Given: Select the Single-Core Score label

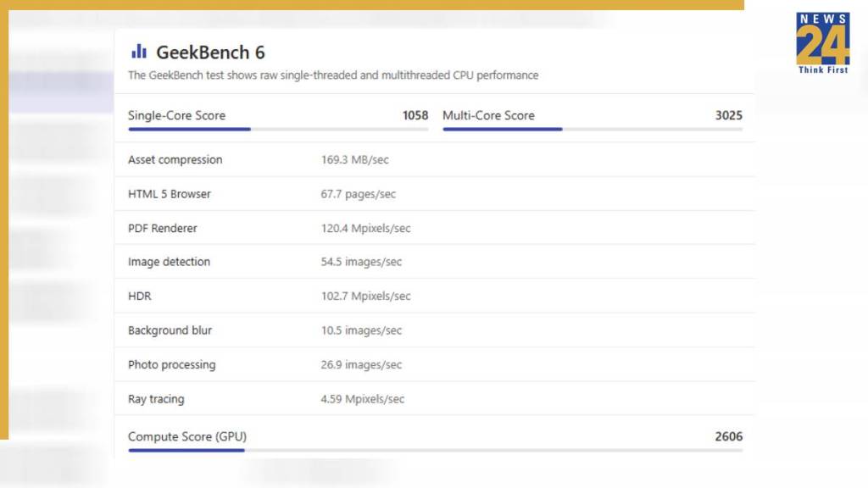Looking at the screenshot, I should (x=176, y=115).
